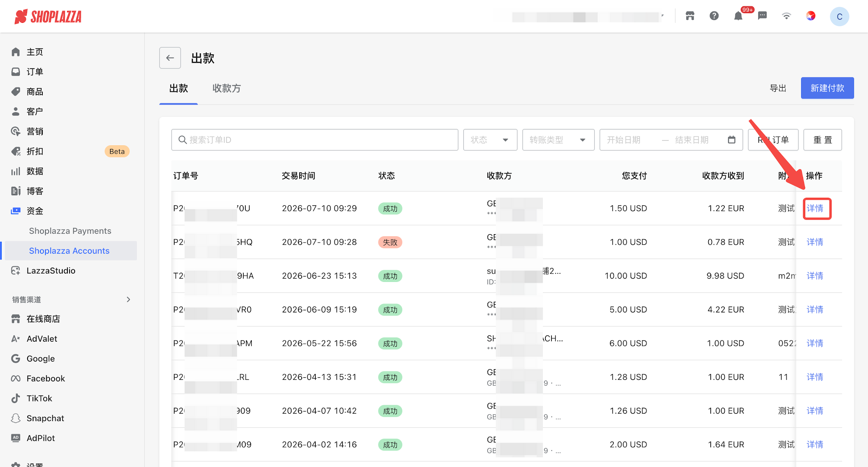Click the LazzaStudio icon
Image resolution: width=868 pixels, height=467 pixels.
[x=16, y=271]
